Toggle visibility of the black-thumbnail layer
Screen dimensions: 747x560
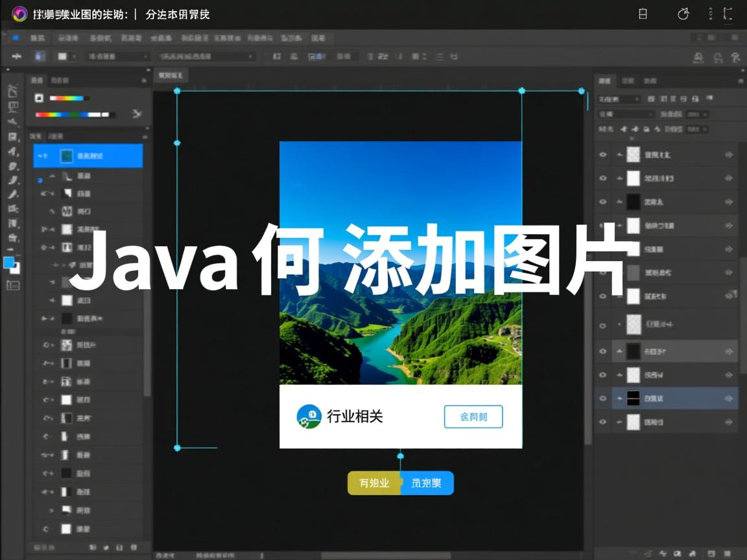point(603,202)
